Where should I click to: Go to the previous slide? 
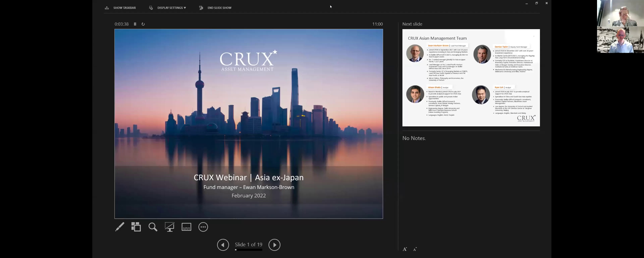[x=223, y=245]
